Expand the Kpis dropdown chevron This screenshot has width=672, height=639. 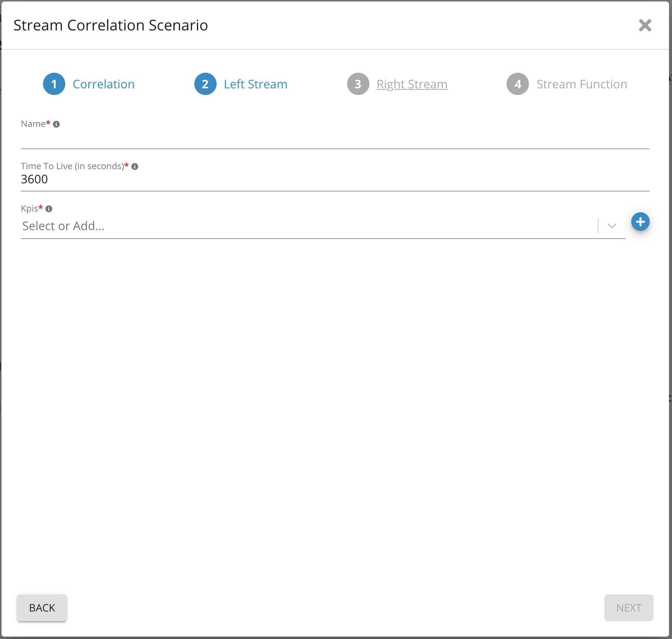(x=612, y=226)
